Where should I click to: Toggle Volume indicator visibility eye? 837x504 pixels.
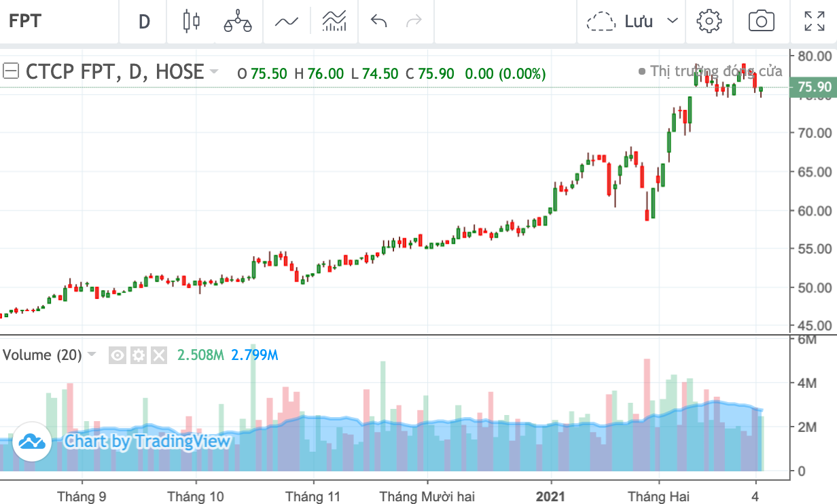click(x=118, y=355)
